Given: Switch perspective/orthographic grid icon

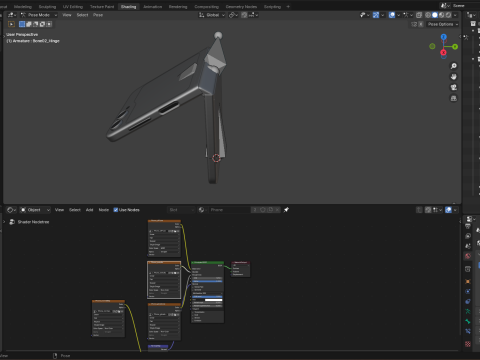Looking at the screenshot, I should 454,98.
